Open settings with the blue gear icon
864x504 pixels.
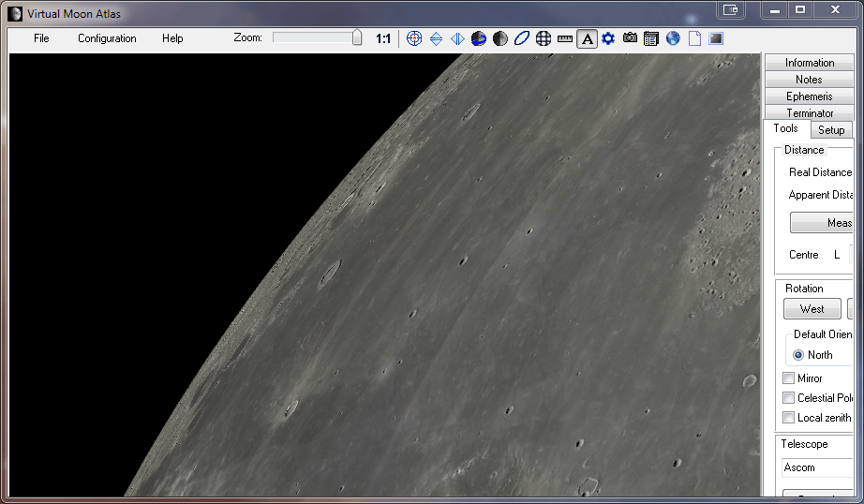[608, 38]
